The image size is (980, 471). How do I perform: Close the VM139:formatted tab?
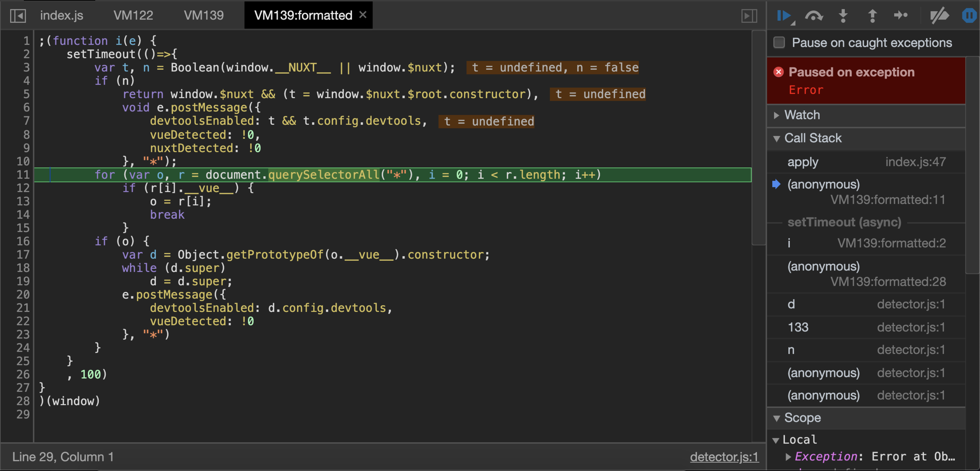click(x=363, y=15)
